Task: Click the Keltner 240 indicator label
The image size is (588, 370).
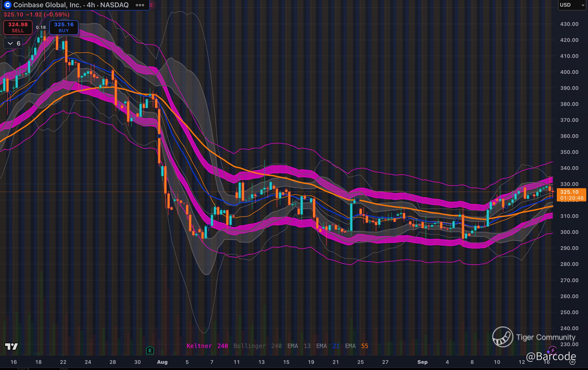Action: 207,346
